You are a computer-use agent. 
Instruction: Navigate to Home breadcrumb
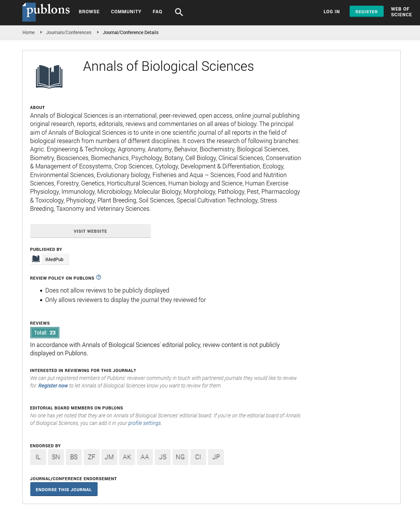[29, 33]
